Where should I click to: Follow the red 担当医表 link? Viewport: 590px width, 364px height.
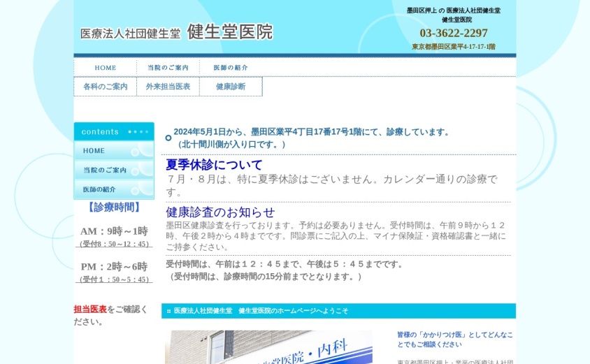[90, 309]
